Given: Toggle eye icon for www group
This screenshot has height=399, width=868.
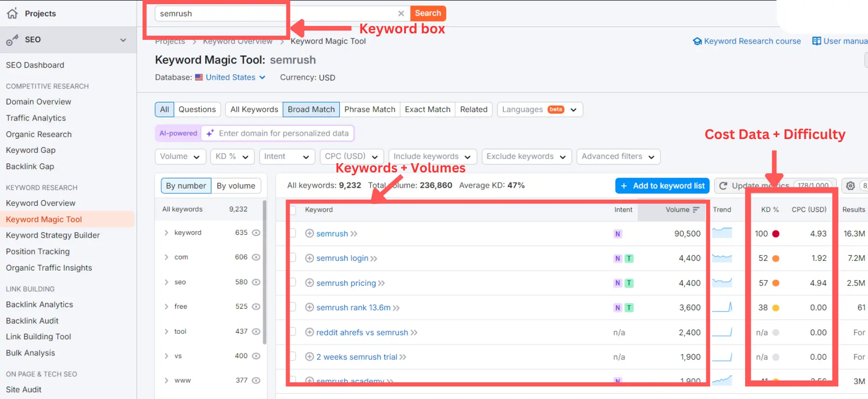Looking at the screenshot, I should click(256, 380).
